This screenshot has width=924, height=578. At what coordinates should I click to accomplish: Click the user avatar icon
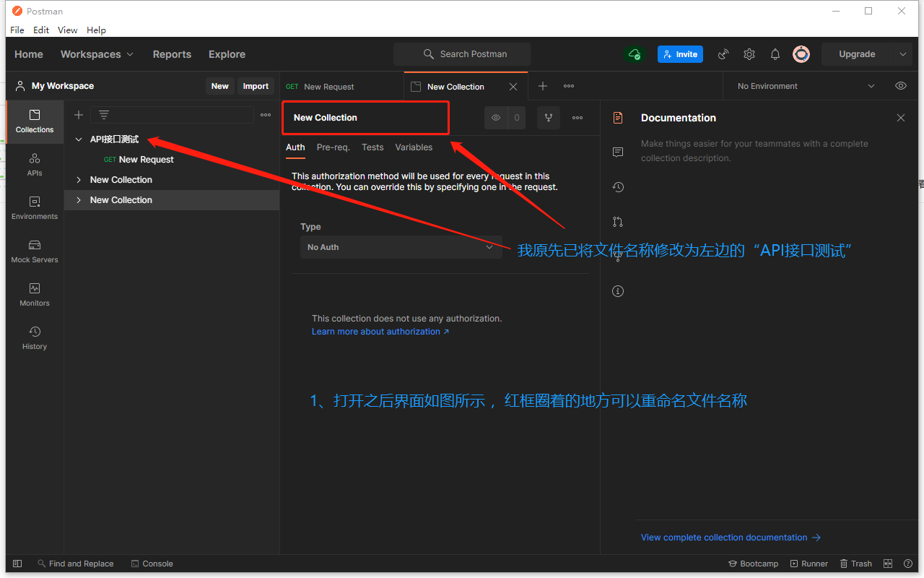[801, 54]
